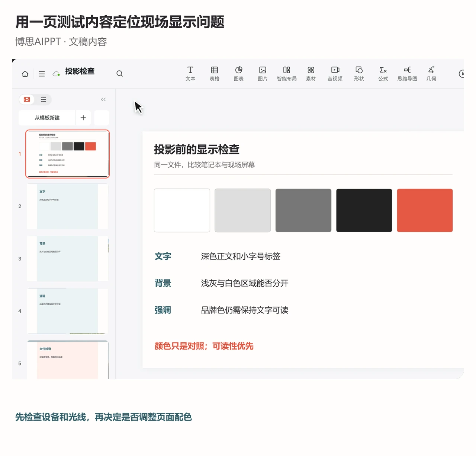Open slide 2 thumbnail titled 文字

[x=67, y=206]
